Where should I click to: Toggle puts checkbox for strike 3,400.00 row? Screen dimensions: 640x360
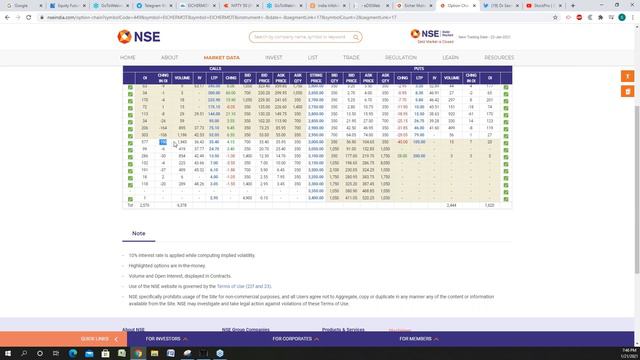click(506, 199)
